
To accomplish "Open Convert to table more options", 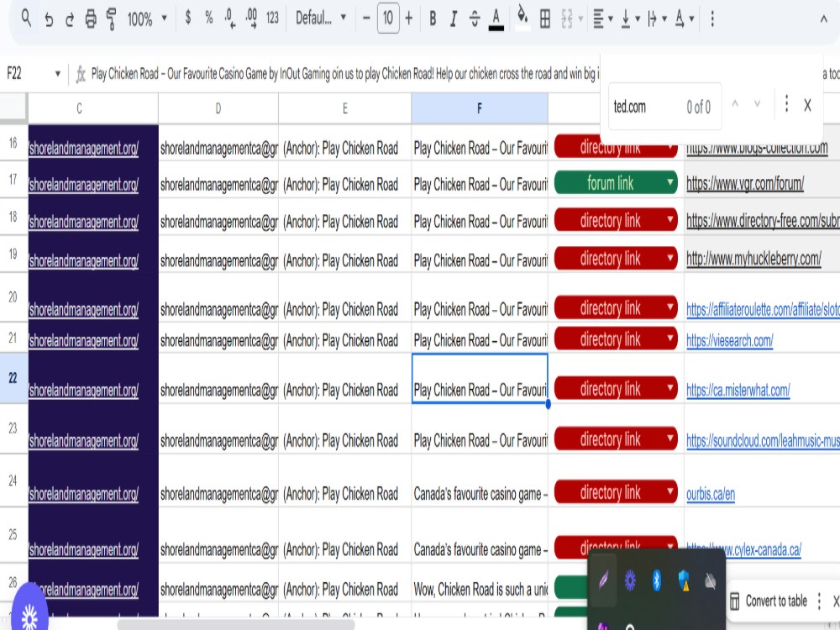I will 819,601.
